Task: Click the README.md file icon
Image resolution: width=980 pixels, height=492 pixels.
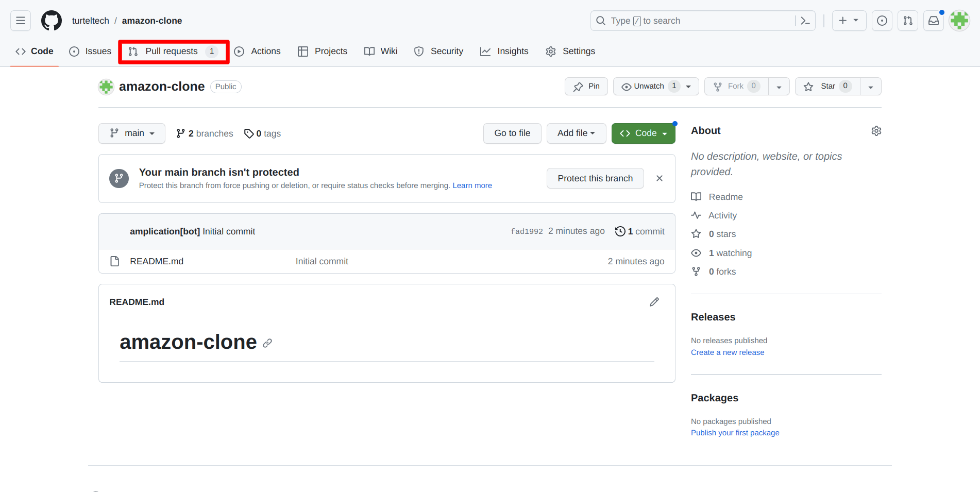Action: click(114, 261)
